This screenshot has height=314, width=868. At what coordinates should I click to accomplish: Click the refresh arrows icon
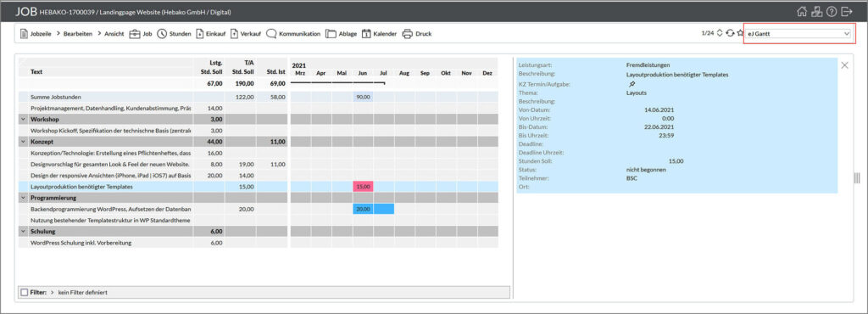[730, 33]
